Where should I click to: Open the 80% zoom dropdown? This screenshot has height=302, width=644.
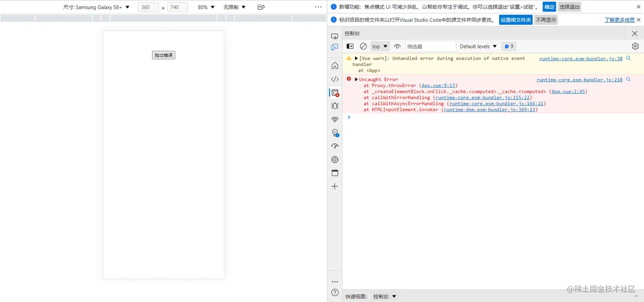click(x=206, y=7)
